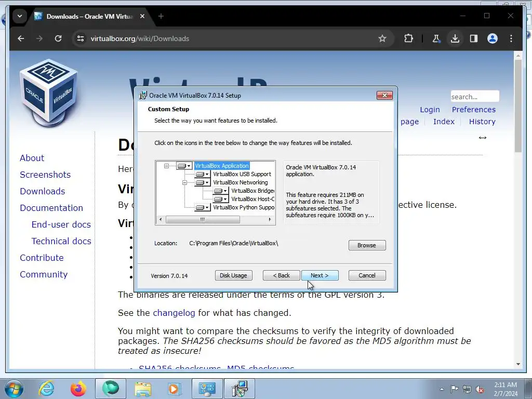This screenshot has width=532, height=399.
Task: Open Chrome profile avatar
Action: point(493,38)
